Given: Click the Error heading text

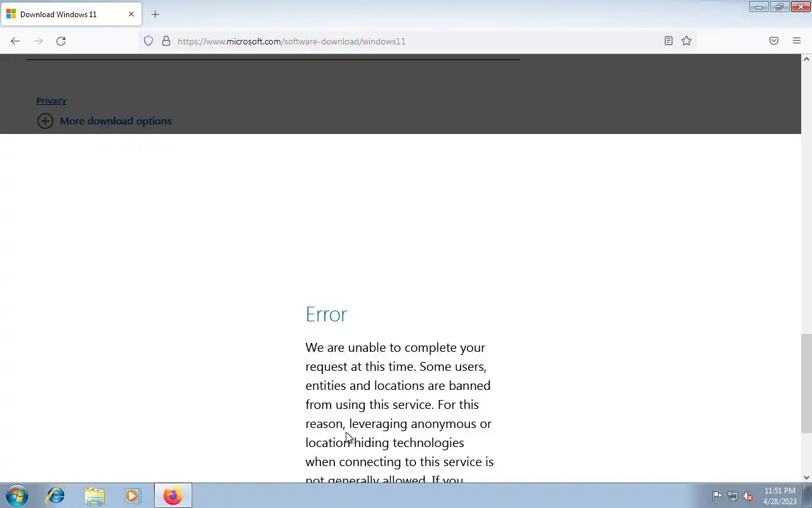Looking at the screenshot, I should pos(326,314).
